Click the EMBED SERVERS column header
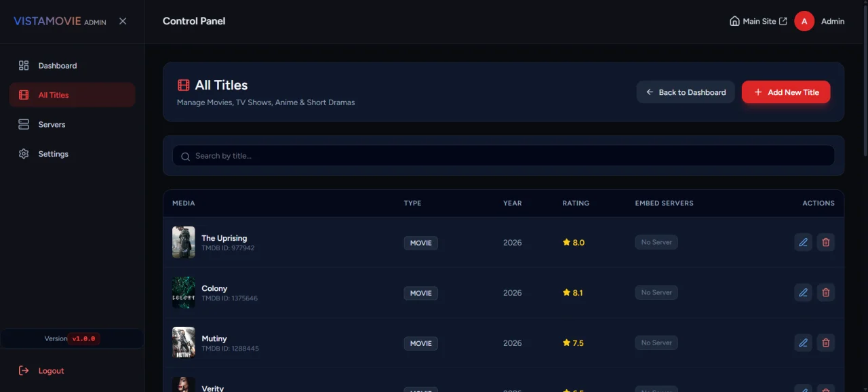The image size is (868, 392). (x=664, y=203)
